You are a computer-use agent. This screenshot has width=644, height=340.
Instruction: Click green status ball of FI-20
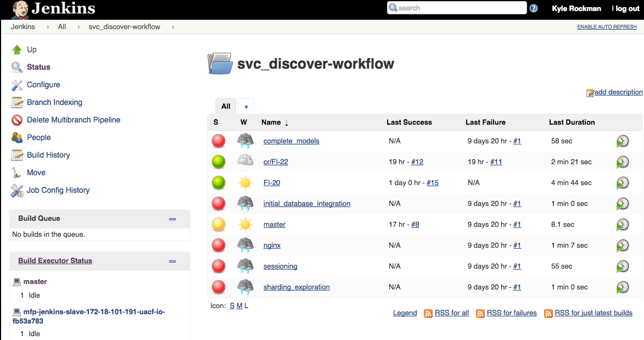point(219,182)
